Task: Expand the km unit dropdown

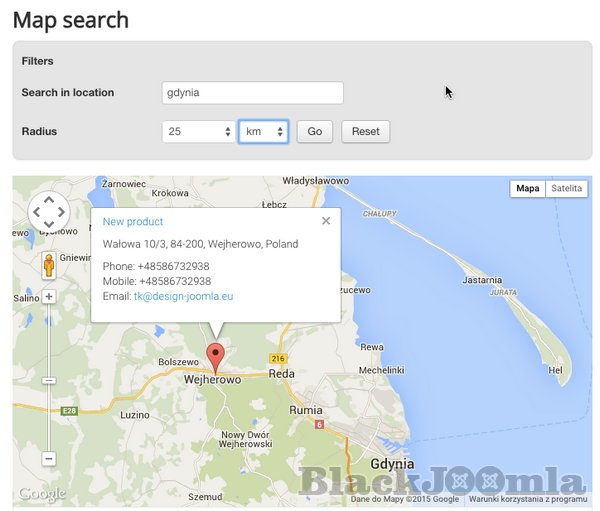Action: [264, 131]
